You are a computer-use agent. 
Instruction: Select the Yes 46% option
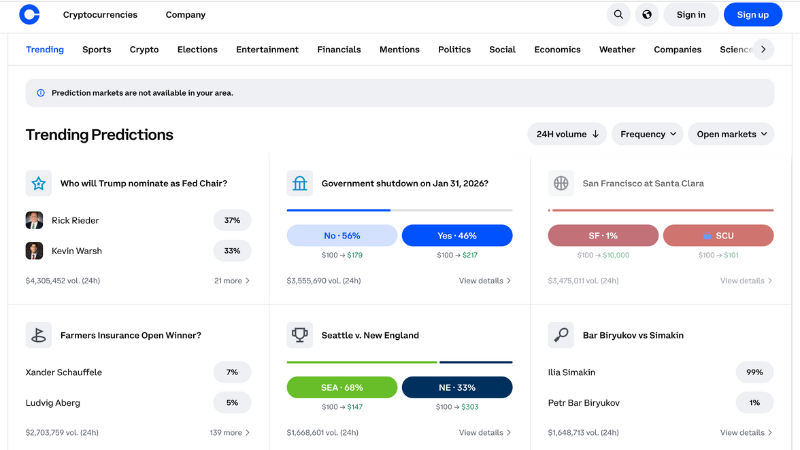pyautogui.click(x=457, y=236)
